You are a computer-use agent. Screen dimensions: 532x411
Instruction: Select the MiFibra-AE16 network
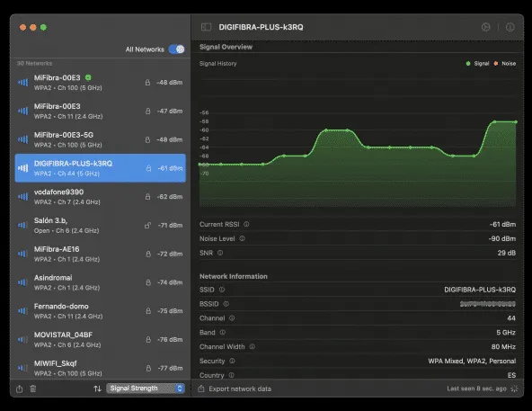coord(100,254)
